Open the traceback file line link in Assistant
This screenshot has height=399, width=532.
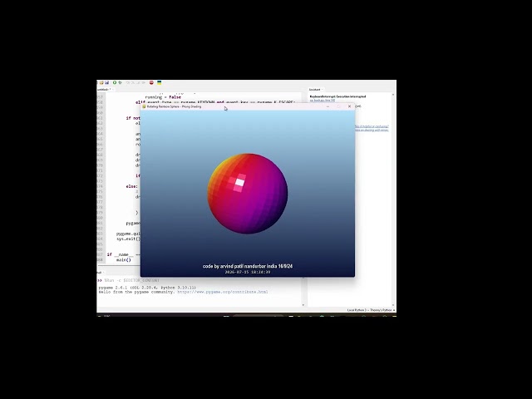coord(323,101)
